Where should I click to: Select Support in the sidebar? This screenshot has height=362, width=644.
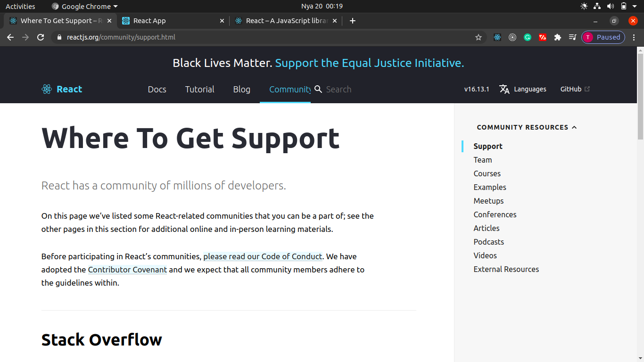click(x=488, y=146)
